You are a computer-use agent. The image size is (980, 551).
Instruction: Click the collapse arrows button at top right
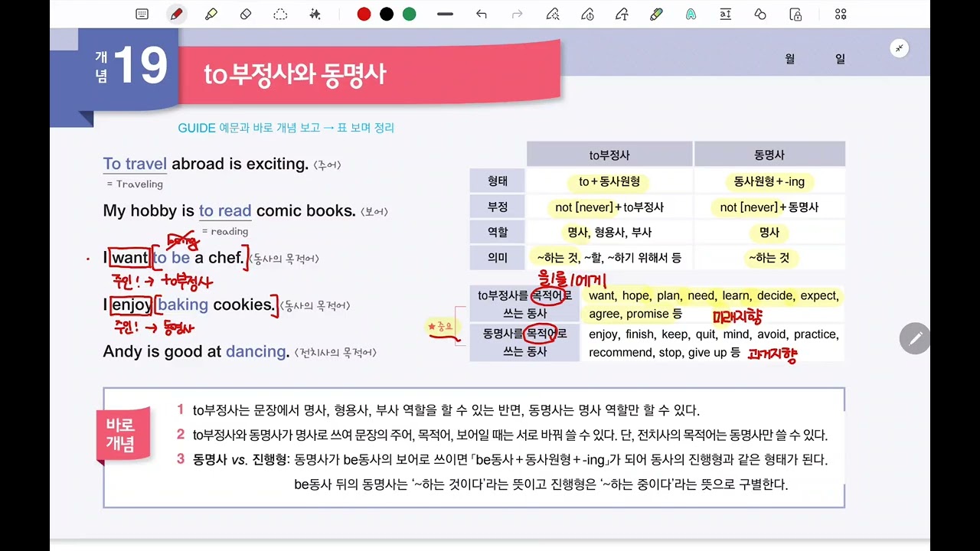coord(900,48)
